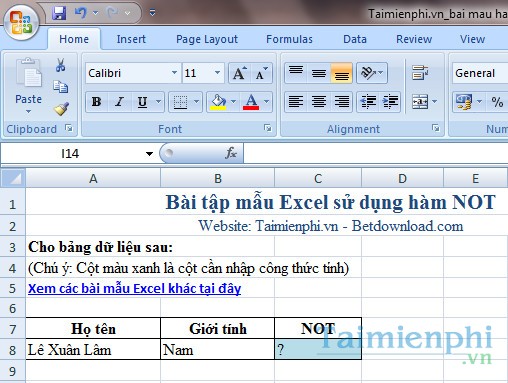Paste clipboard contents
This screenshot has width=508, height=383.
[28, 73]
